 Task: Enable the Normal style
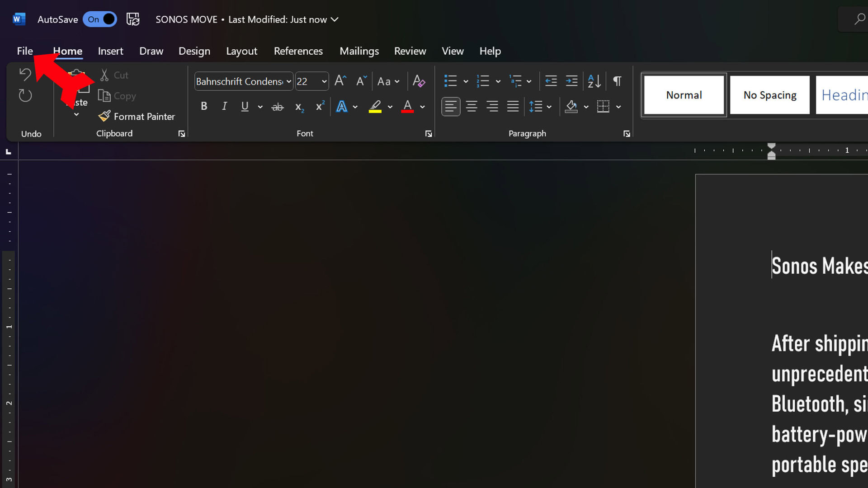click(x=684, y=95)
